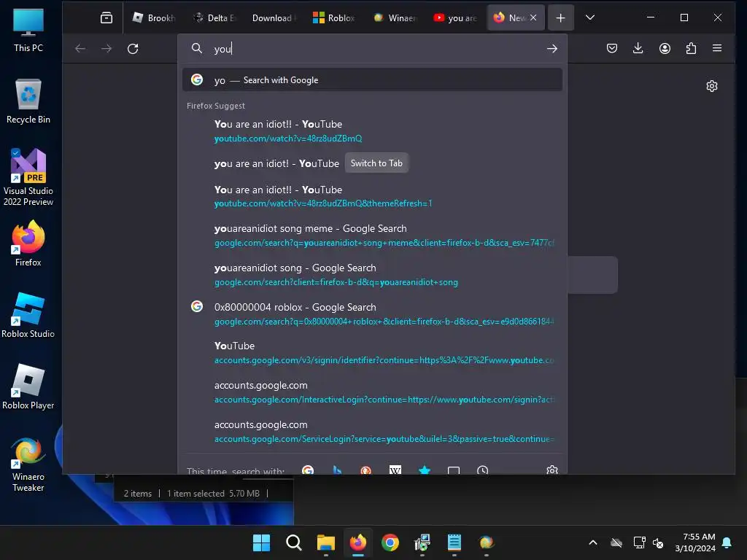Open 'You are an idiot!!' watch?v=48rz8udZBmQ suggestion
The width and height of the screenshot is (747, 560).
click(x=372, y=131)
